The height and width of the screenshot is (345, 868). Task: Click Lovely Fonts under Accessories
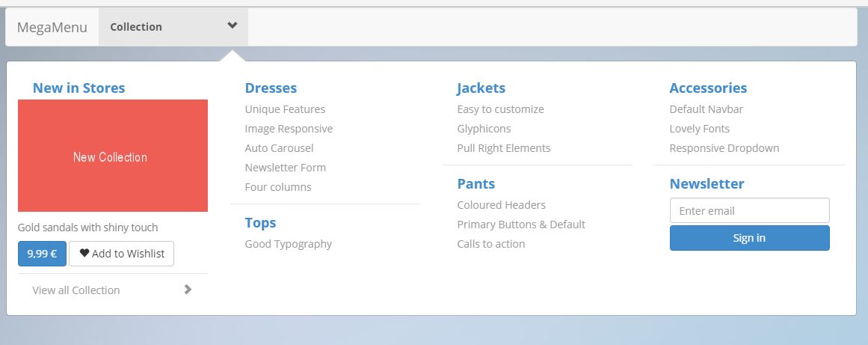point(700,129)
